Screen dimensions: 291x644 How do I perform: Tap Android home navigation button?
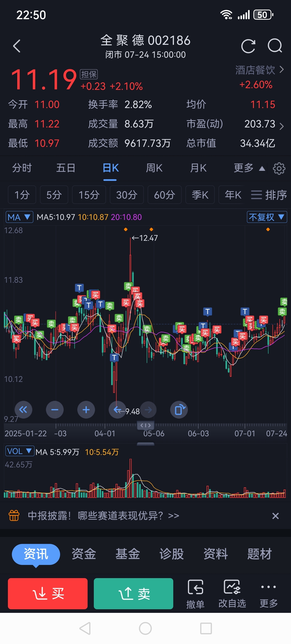[x=145, y=628]
